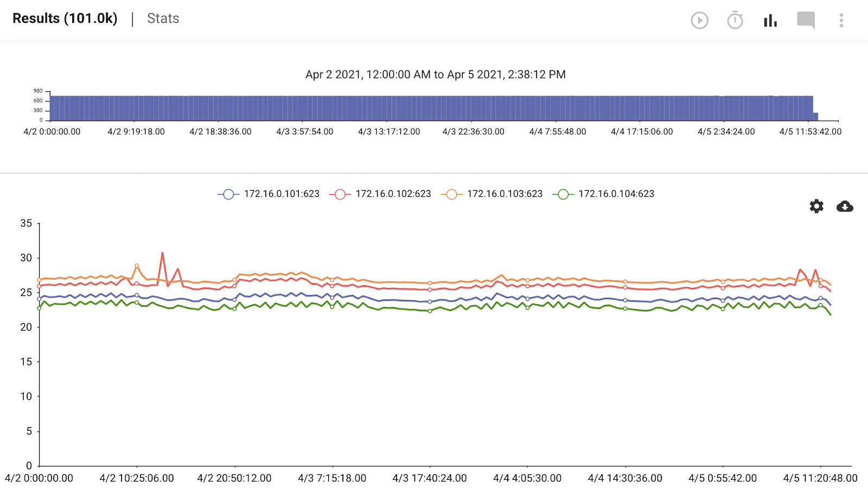The width and height of the screenshot is (868, 495).
Task: Toggle the 172.16.0.104:623 green legend entry
Action: pos(616,194)
